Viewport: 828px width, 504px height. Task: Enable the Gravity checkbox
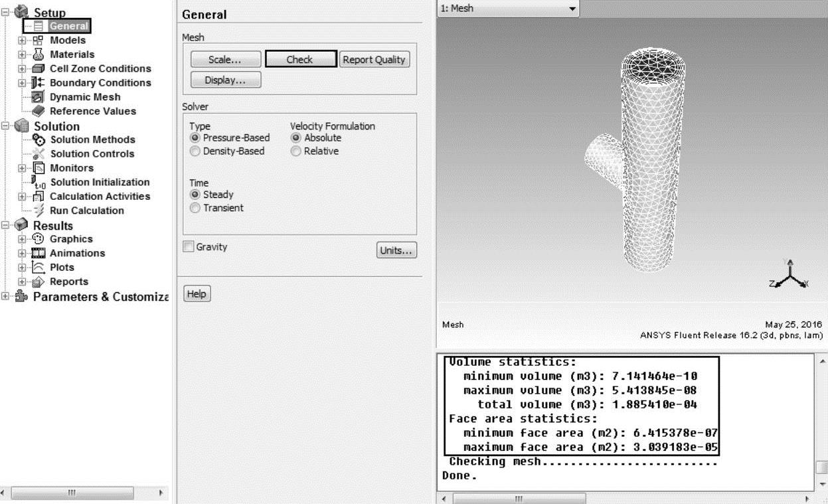coord(188,247)
